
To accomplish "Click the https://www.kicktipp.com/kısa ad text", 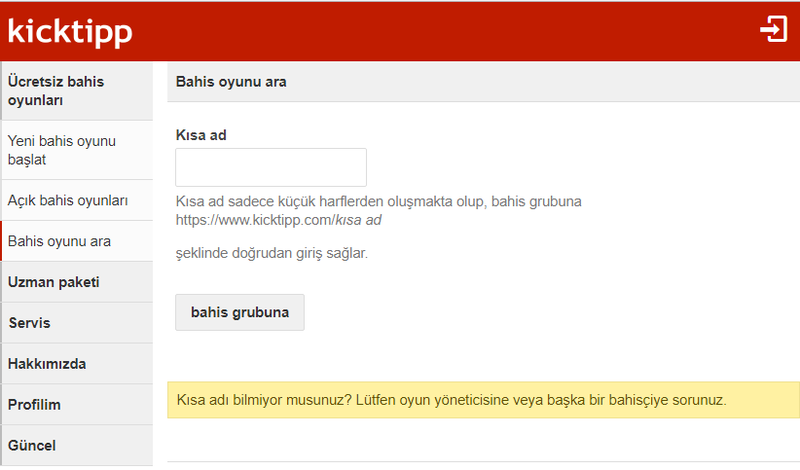I will 279,220.
